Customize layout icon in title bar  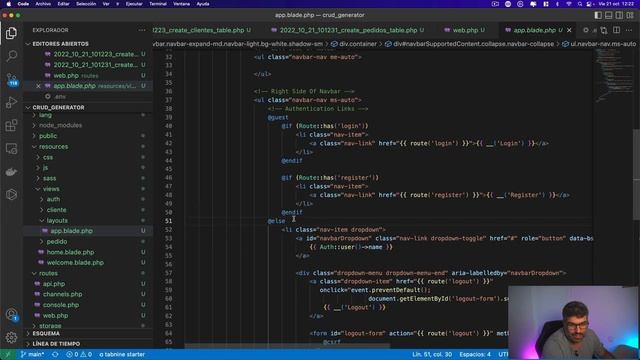630,15
